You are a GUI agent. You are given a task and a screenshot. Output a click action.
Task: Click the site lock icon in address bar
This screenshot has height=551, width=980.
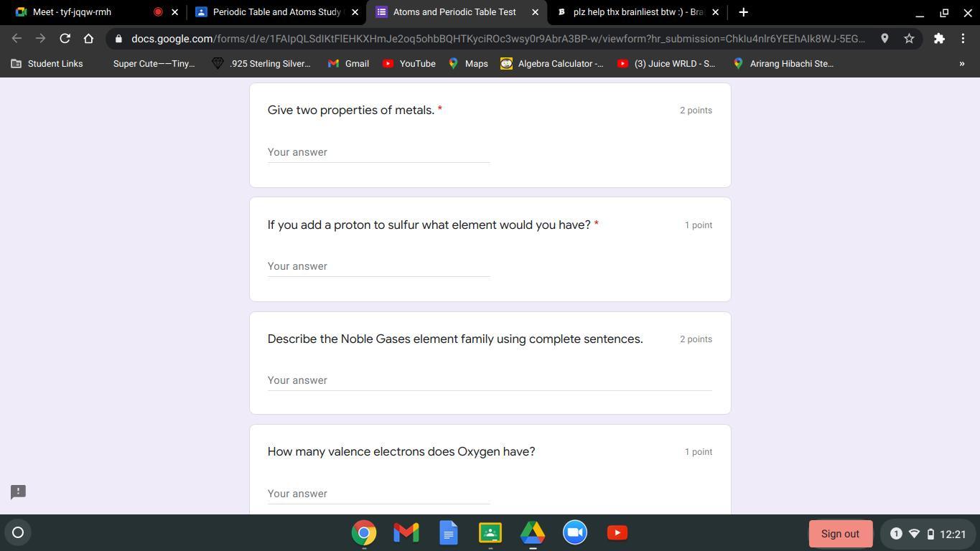pyautogui.click(x=118, y=39)
